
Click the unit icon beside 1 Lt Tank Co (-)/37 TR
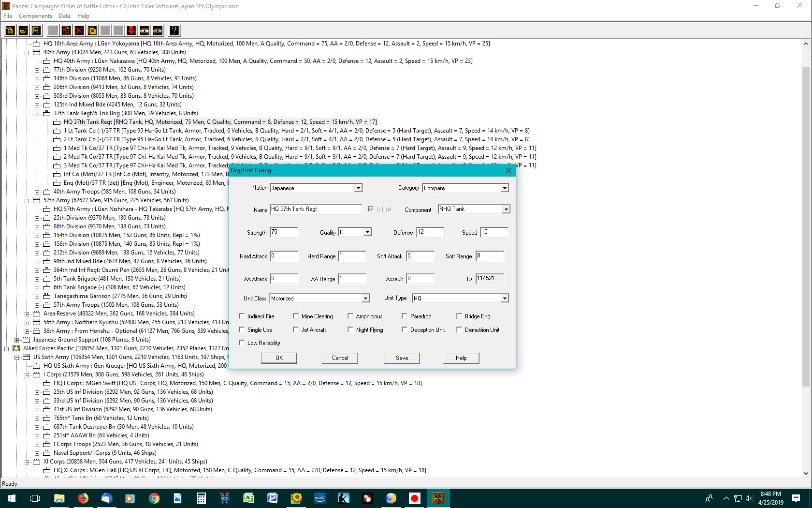(57, 131)
